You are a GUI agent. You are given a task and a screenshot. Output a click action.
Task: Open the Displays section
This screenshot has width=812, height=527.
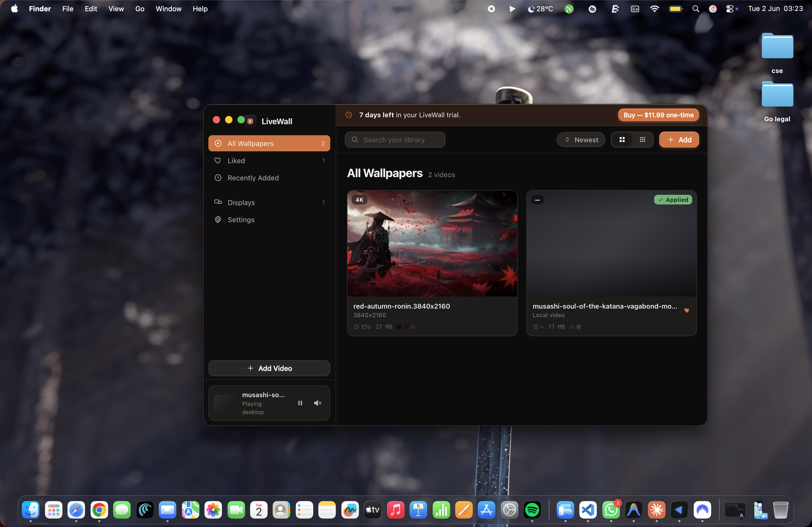[x=269, y=203]
